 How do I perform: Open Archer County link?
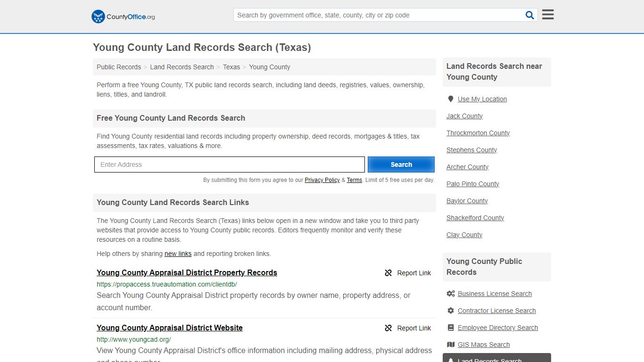(467, 167)
